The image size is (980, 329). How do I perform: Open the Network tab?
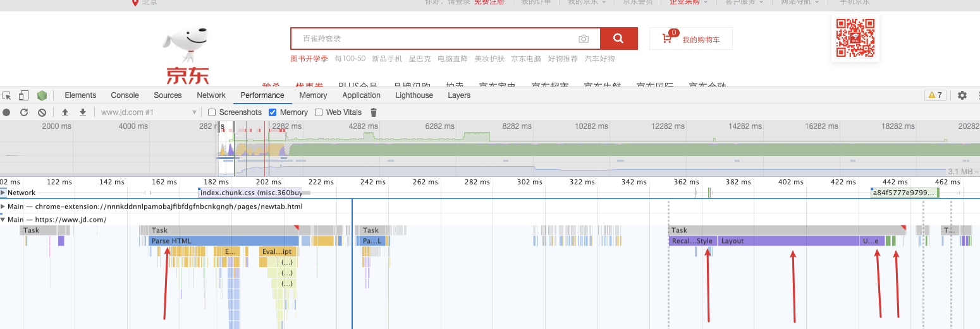tap(211, 95)
